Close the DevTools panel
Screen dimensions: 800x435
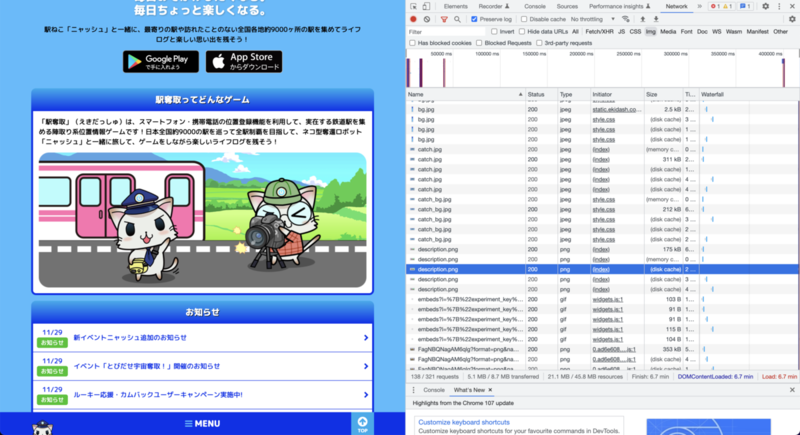click(x=792, y=6)
